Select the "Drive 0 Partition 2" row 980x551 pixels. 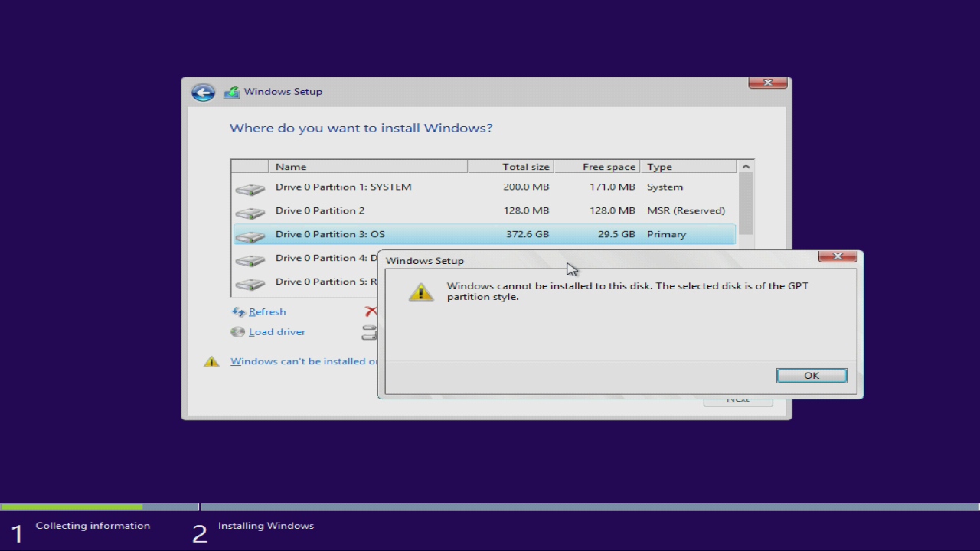click(x=484, y=210)
